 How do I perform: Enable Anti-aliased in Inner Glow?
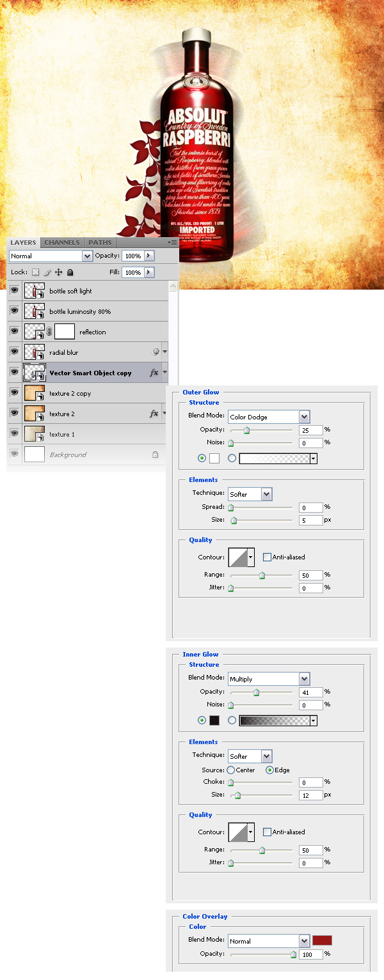click(267, 832)
